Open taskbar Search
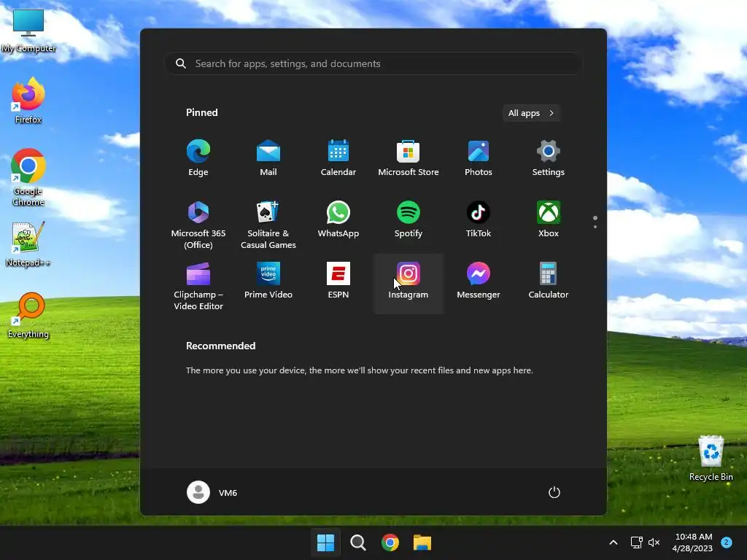Image resolution: width=747 pixels, height=560 pixels. click(357, 542)
